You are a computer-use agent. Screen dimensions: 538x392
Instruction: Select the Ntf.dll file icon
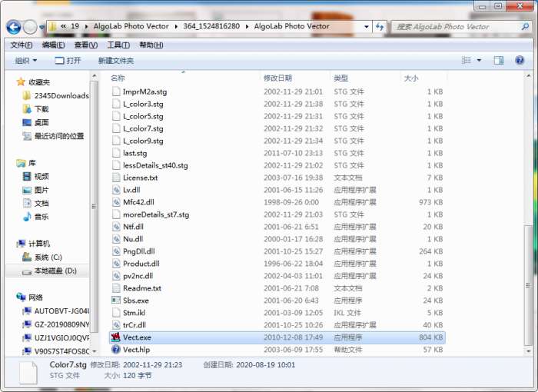tap(116, 227)
